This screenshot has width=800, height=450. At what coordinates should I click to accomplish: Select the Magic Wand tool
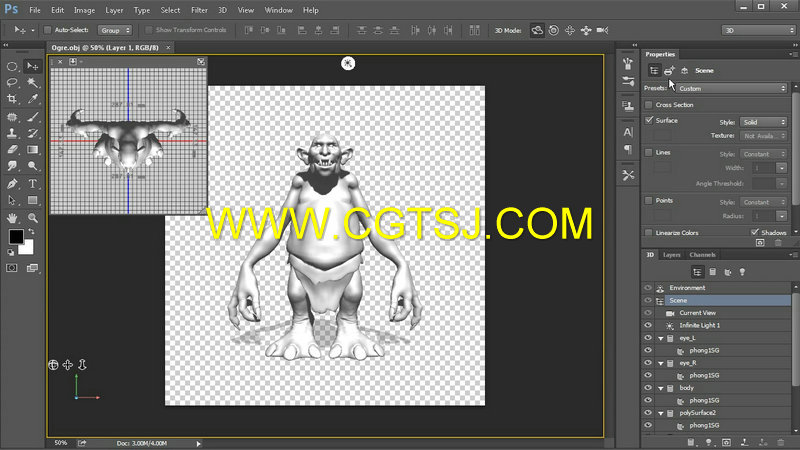(x=33, y=83)
